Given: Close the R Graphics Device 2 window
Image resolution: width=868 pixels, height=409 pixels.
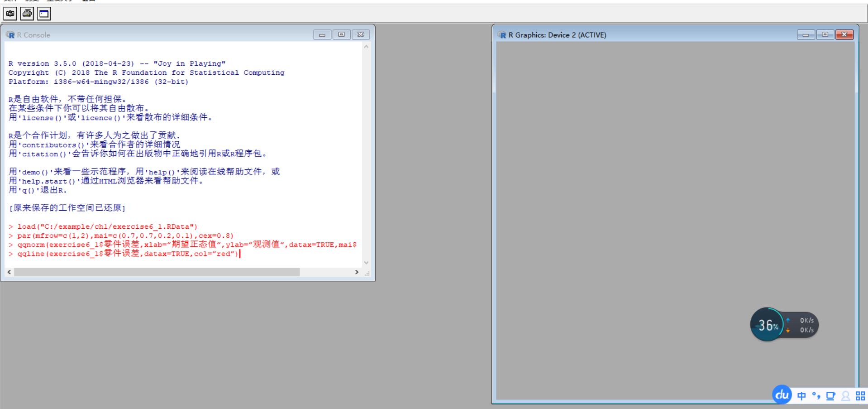Looking at the screenshot, I should (844, 35).
